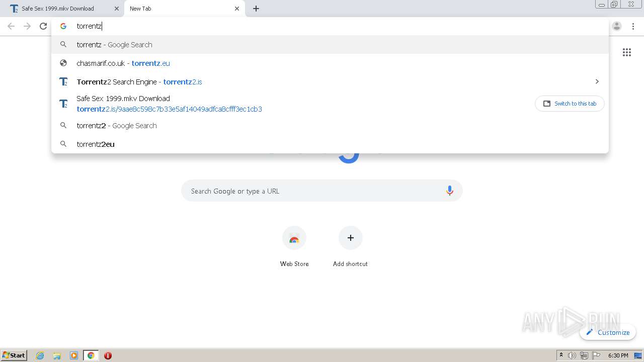Launch Internet Explorer from taskbar
Viewport: 644px width, 362px height.
click(40, 355)
